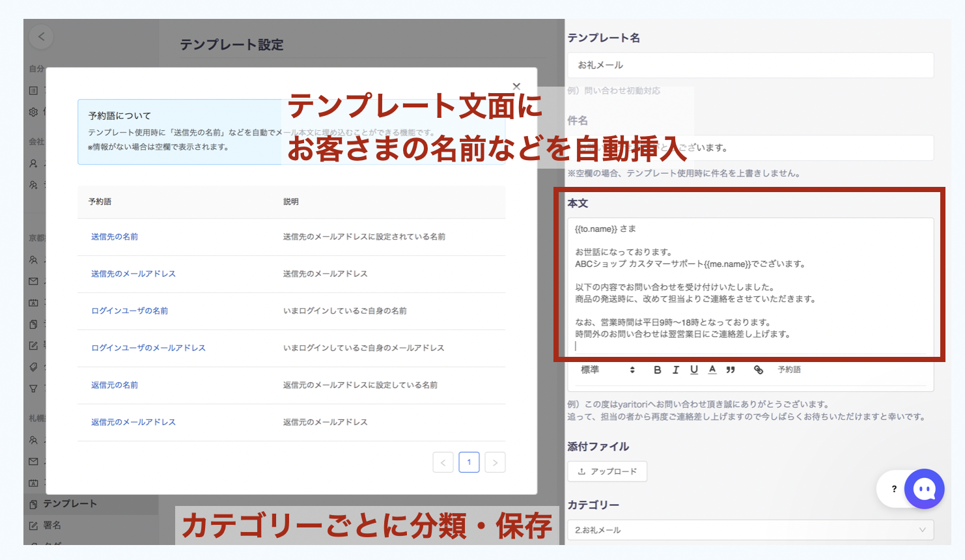The width and height of the screenshot is (965, 560).
Task: Close the 予約語 dialog with X
Action: click(516, 86)
